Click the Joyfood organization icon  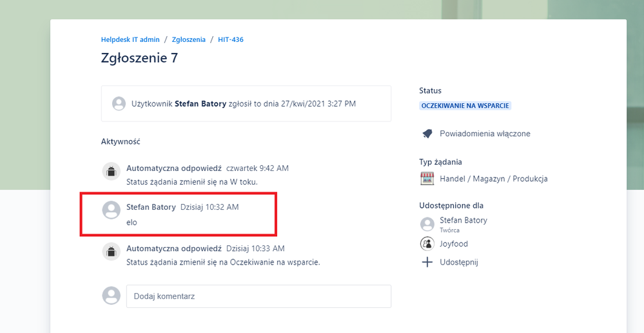pos(427,244)
